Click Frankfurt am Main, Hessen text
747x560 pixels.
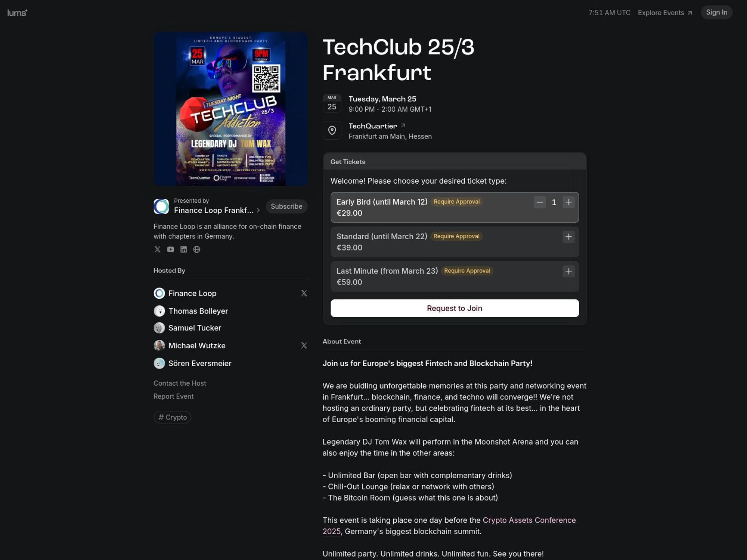click(x=390, y=136)
